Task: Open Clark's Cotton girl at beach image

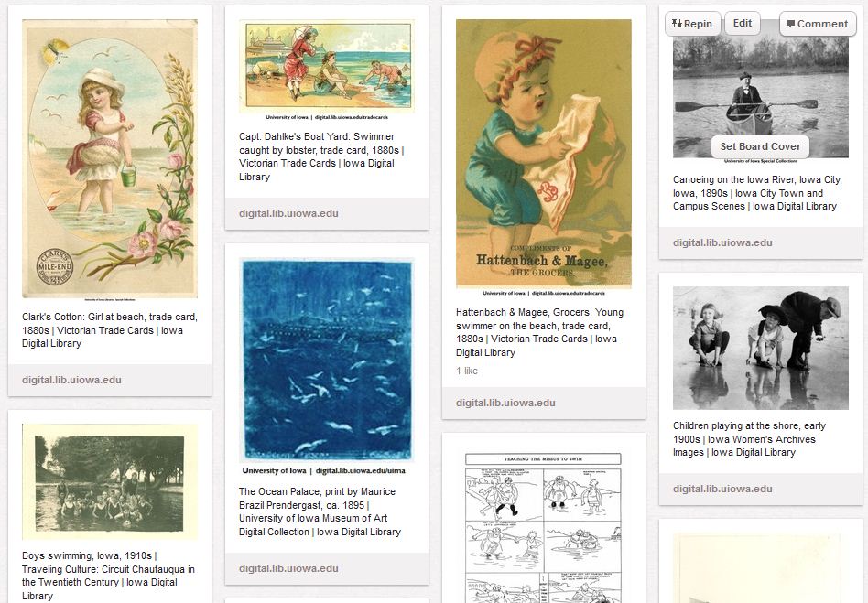Action: (110, 158)
